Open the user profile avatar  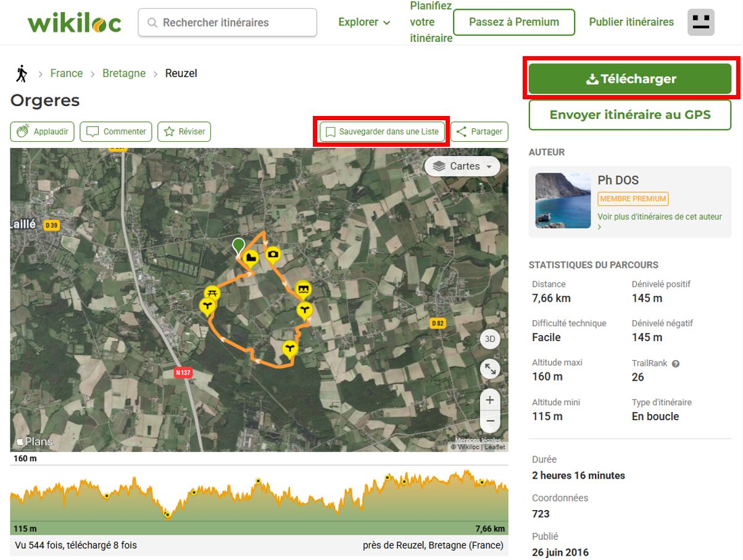(x=700, y=22)
